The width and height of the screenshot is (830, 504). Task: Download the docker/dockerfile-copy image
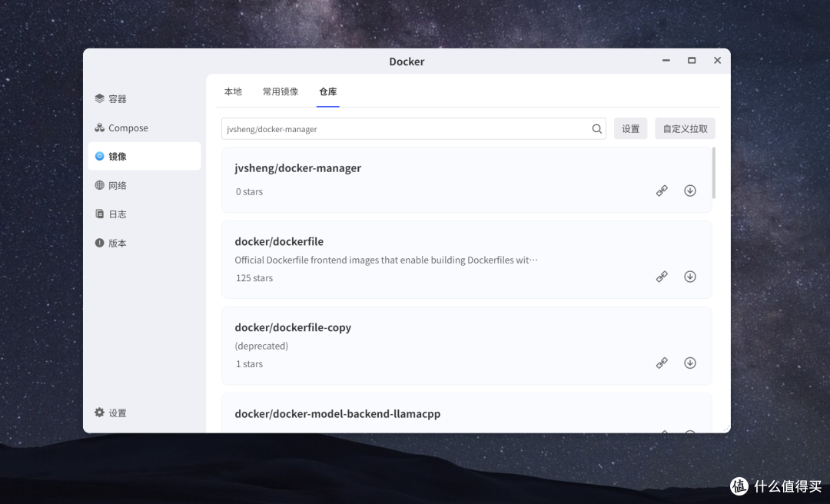[689, 363]
